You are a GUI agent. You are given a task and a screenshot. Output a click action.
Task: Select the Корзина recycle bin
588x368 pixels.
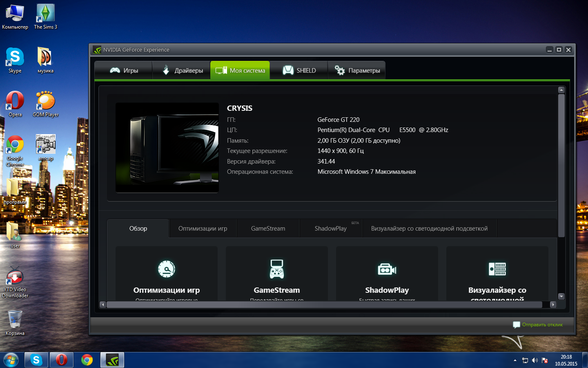[15, 323]
